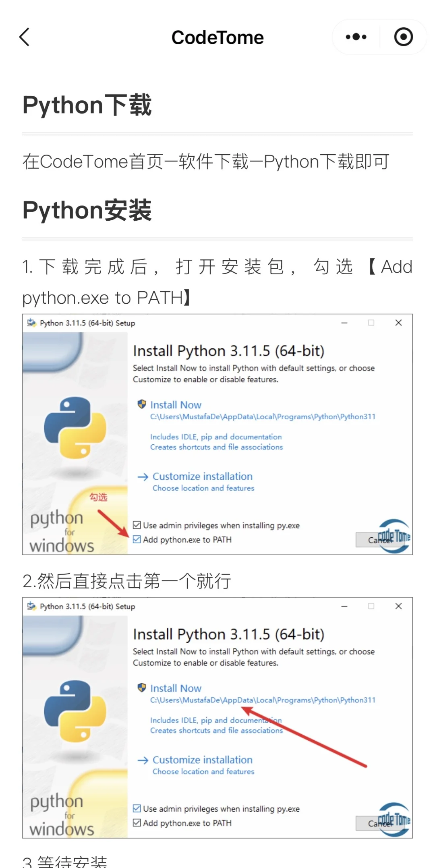
Task: Click the install path text in first screenshot
Action: tap(263, 417)
